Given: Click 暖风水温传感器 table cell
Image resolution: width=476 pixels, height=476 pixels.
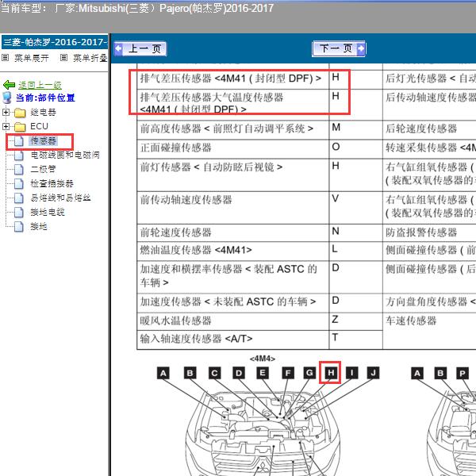Looking at the screenshot, I should point(233,321).
